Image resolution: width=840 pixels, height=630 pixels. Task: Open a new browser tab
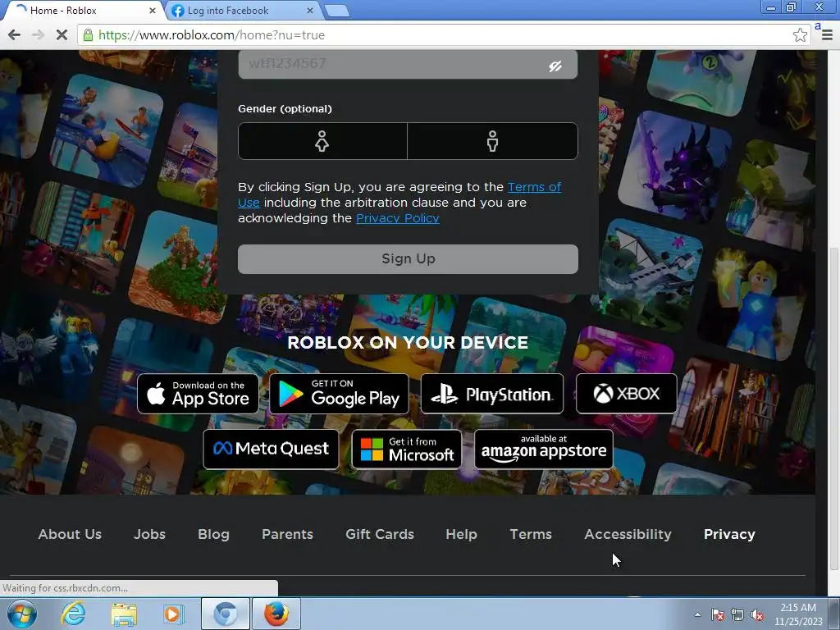pos(337,11)
